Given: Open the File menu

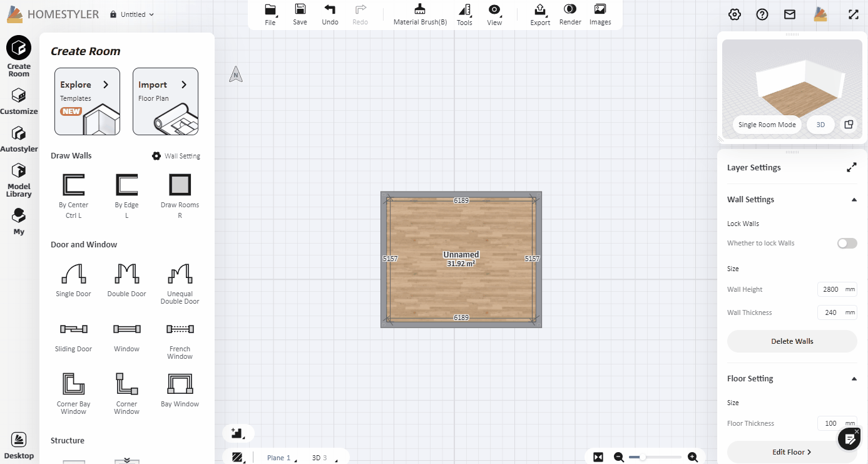Looking at the screenshot, I should coord(270,14).
